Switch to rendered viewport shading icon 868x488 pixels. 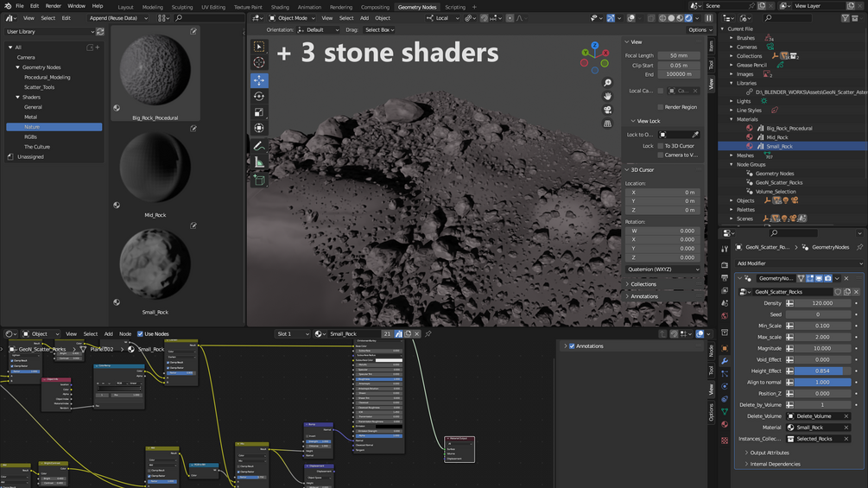point(688,17)
